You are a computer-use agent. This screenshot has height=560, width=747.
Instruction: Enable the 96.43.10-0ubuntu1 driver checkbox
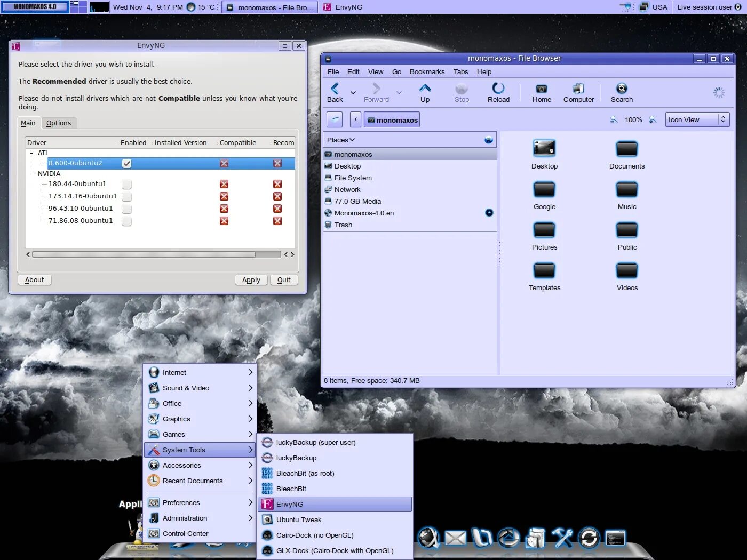click(126, 209)
